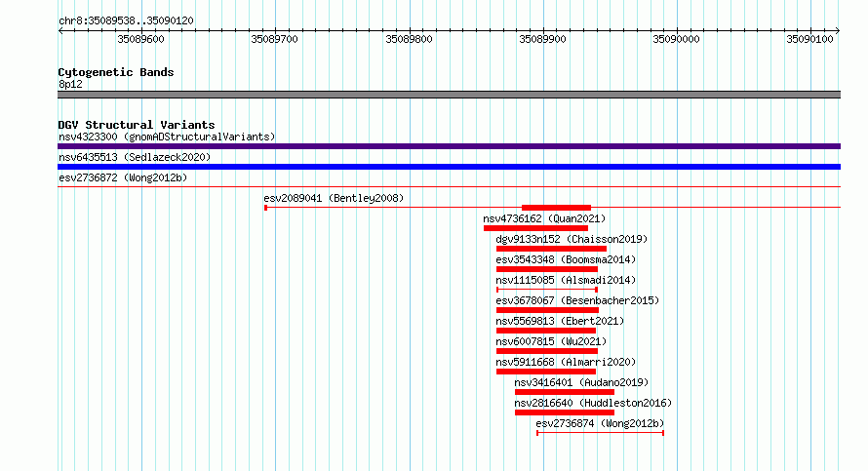This screenshot has width=868, height=471.
Task: Click label esv2736872 (Wong2012b)
Action: [123, 177]
